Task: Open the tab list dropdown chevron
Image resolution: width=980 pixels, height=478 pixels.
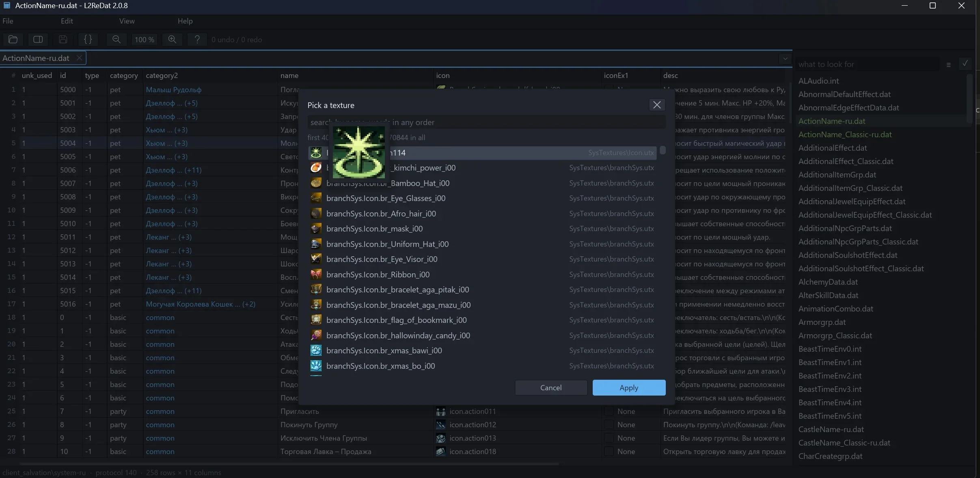Action: click(x=785, y=58)
